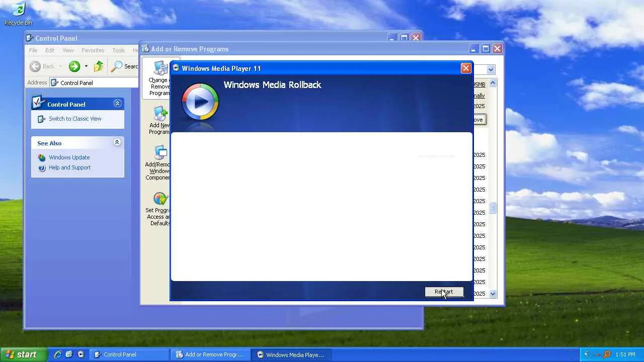Click the Switch to Classic View icon
Screen dimensions: 644x362
[x=42, y=119]
